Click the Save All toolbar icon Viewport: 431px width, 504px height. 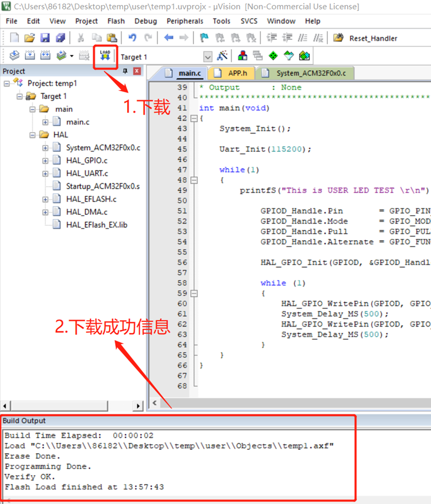tap(60, 38)
